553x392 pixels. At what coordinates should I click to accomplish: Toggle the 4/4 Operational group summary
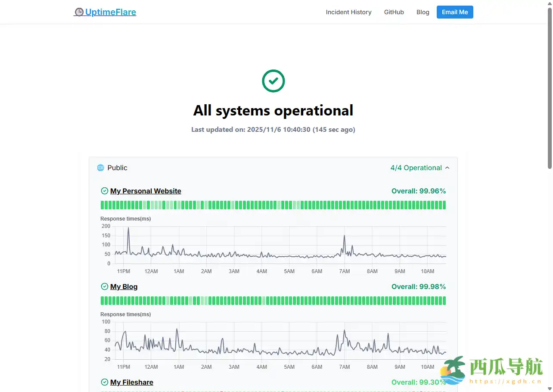tap(416, 168)
